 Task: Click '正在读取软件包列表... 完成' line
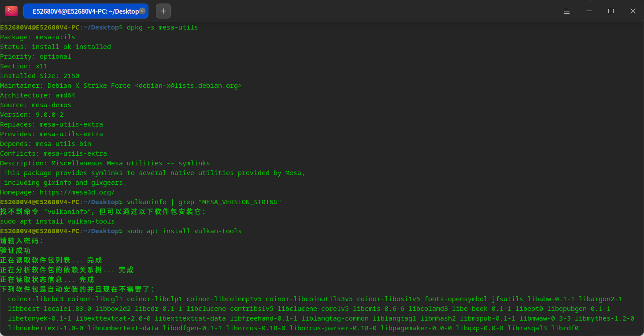(x=51, y=260)
